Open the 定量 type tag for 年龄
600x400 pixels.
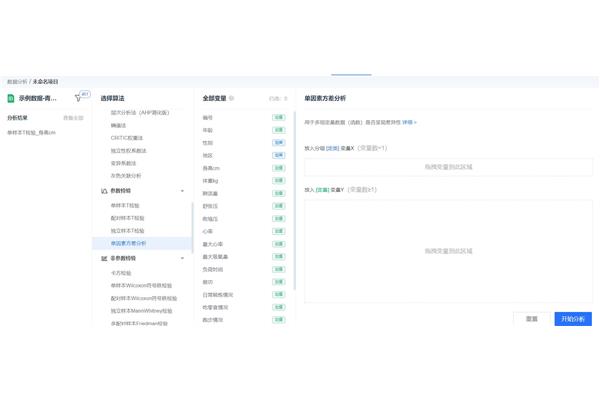[x=279, y=130]
